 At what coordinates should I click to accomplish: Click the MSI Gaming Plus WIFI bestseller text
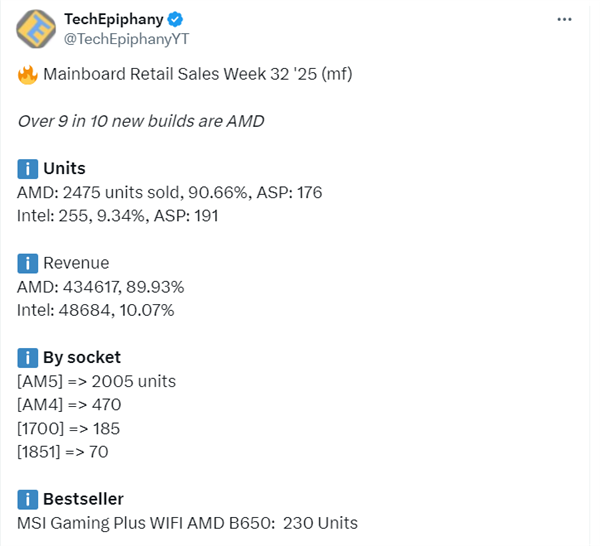[x=187, y=523]
